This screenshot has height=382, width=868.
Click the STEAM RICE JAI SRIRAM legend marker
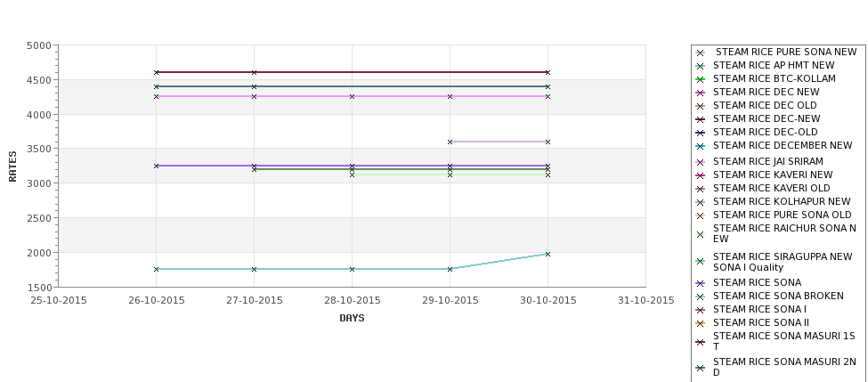(x=701, y=162)
